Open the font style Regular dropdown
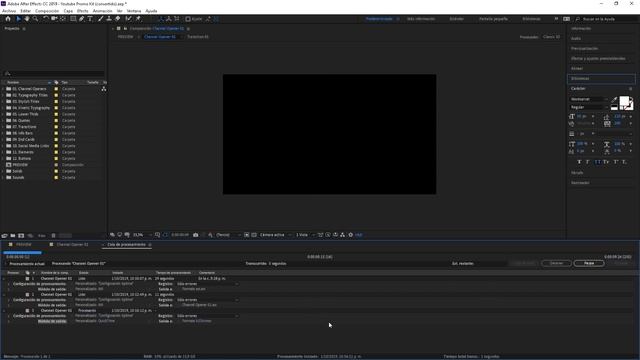This screenshot has width=640, height=360. [589, 107]
